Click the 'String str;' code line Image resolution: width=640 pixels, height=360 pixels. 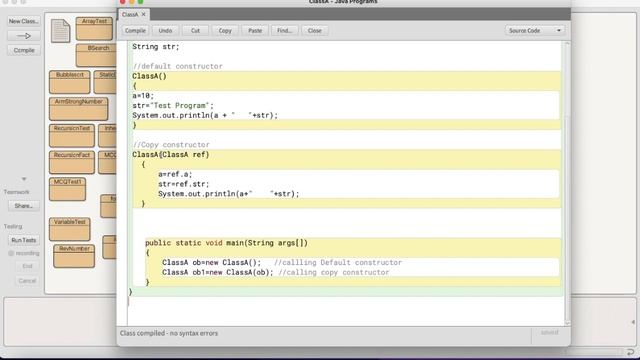click(x=156, y=47)
